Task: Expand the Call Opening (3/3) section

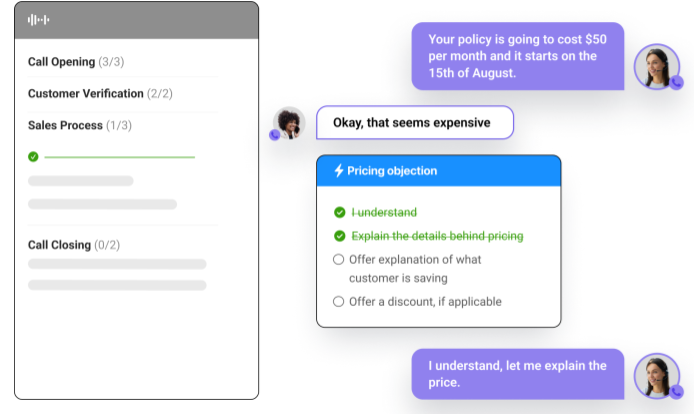Action: coord(76,62)
